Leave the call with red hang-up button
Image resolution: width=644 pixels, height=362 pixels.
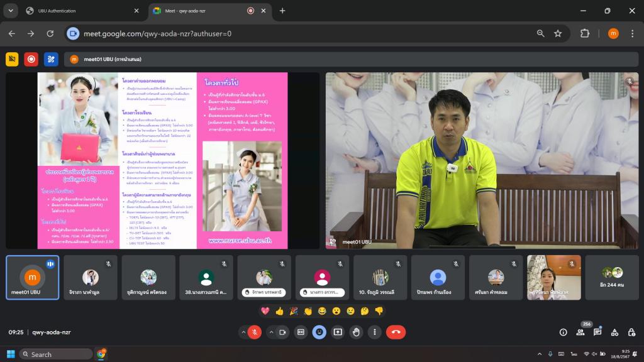tap(396, 332)
